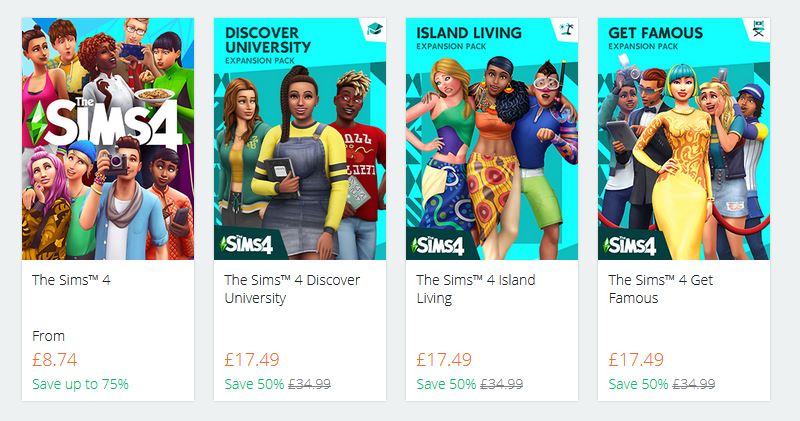Open the Island Living cover image
Screen dimensions: 800x421
click(x=492, y=139)
